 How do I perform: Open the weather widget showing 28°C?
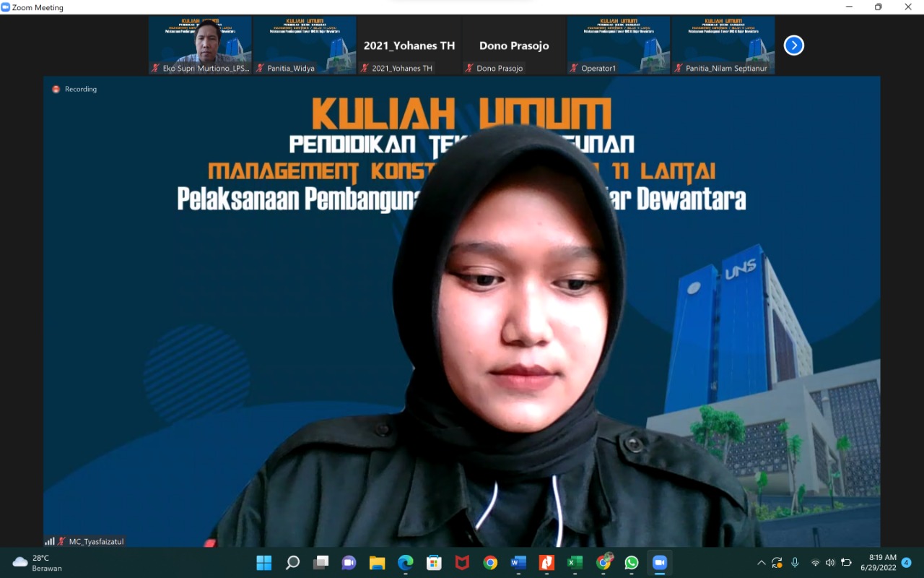pyautogui.click(x=38, y=563)
